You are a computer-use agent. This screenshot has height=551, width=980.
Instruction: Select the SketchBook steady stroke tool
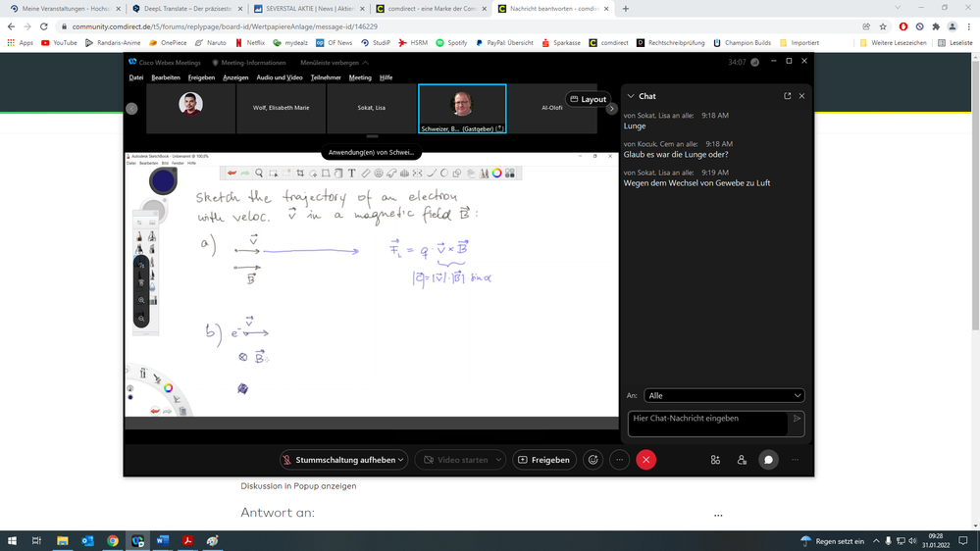coord(432,174)
